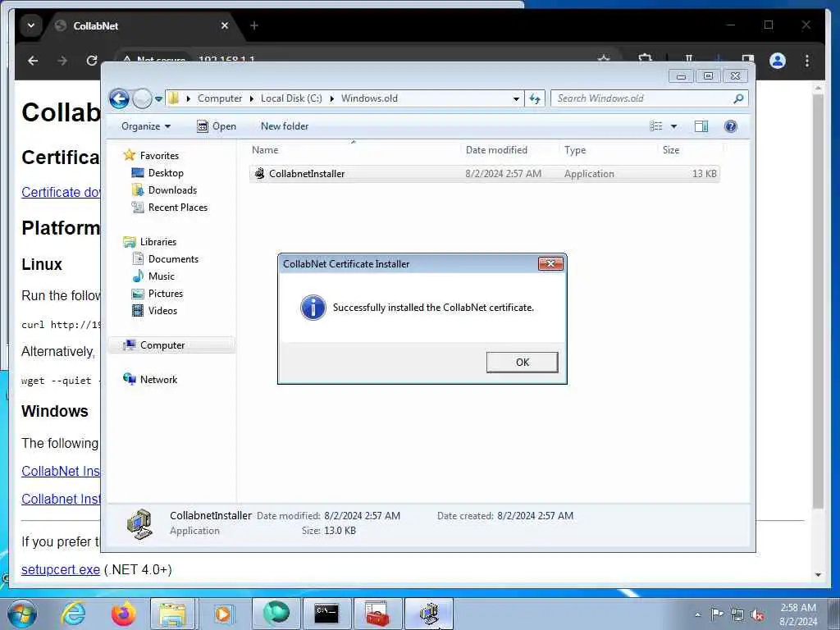
Task: Click Open in the Explorer toolbar
Action: pyautogui.click(x=217, y=126)
